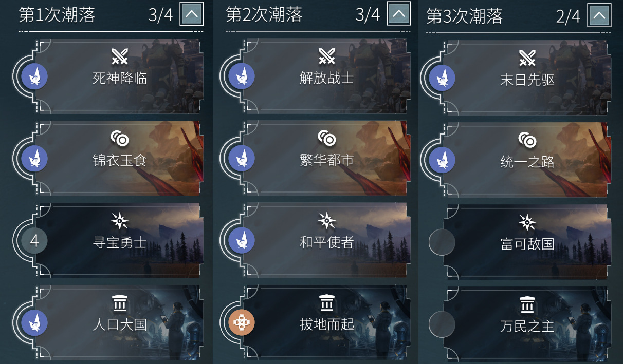Collapse the 第1次潮落 section
The width and height of the screenshot is (623, 364).
pos(192,14)
